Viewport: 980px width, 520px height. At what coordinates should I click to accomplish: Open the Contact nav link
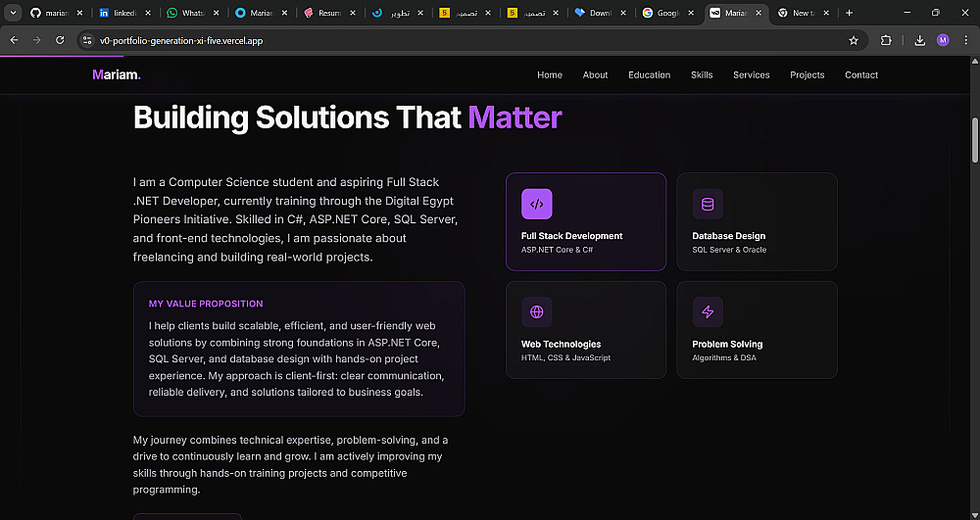click(x=861, y=74)
